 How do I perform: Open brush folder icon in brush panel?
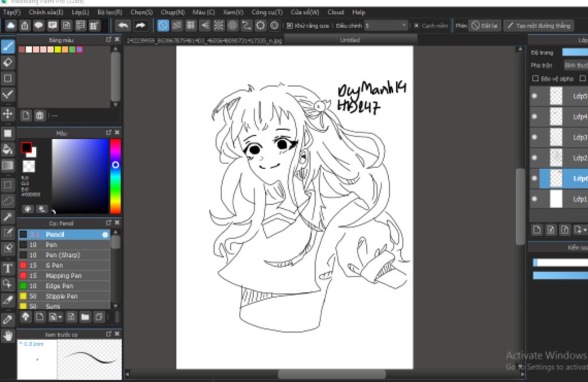85,317
